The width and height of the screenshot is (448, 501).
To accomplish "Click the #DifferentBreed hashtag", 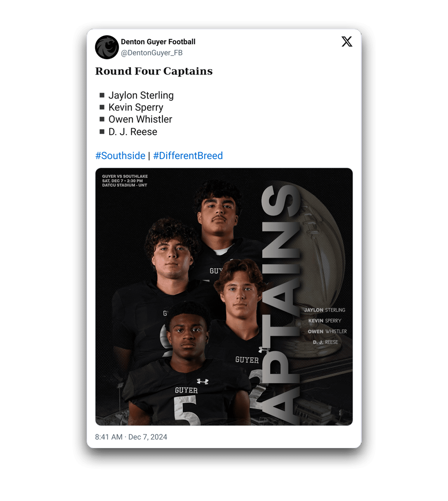I will 188,156.
